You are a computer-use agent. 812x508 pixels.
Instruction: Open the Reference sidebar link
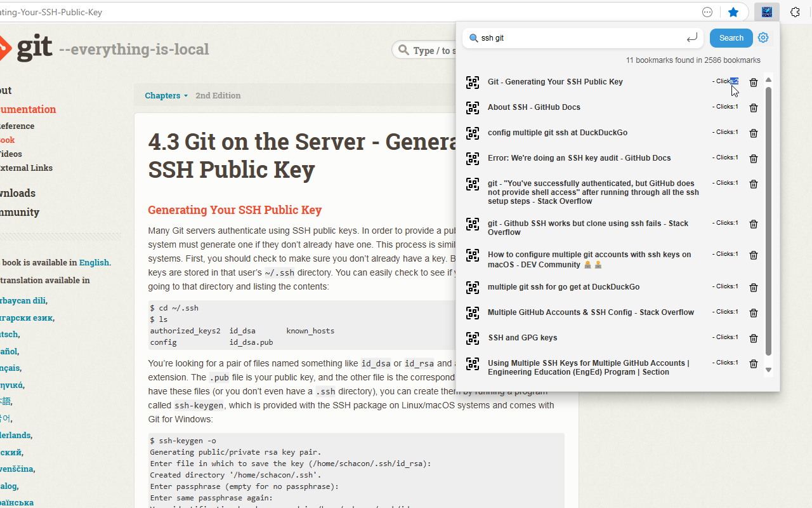point(17,126)
